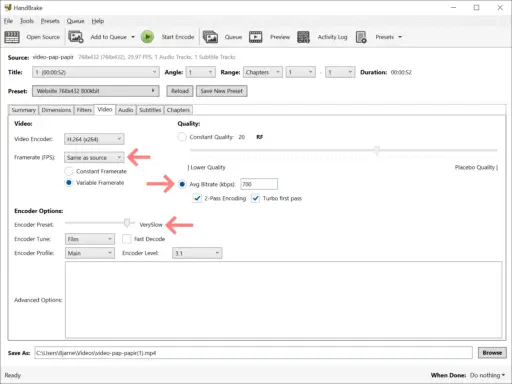The height and width of the screenshot is (384, 512).
Task: Open the Angle dropdown
Action: click(200, 72)
